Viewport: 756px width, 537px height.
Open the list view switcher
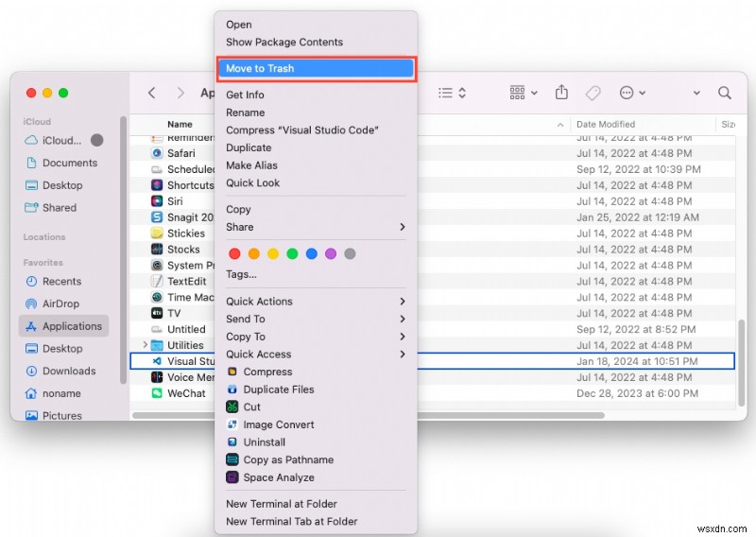click(452, 93)
